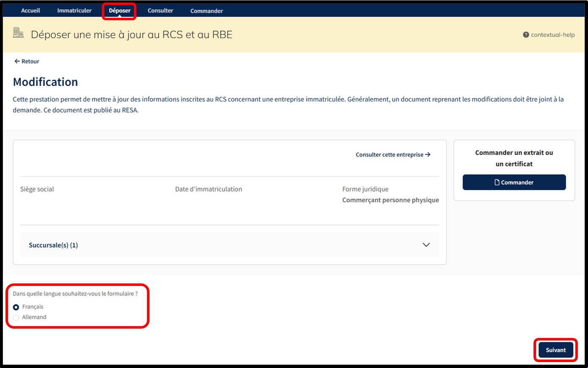Screen dimensions: 588x368
Task: Go to the Immatriculer menu
Action: (x=74, y=11)
